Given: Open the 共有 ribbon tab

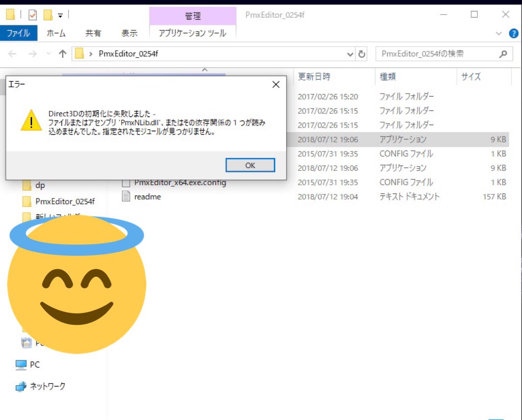Looking at the screenshot, I should click(x=93, y=33).
